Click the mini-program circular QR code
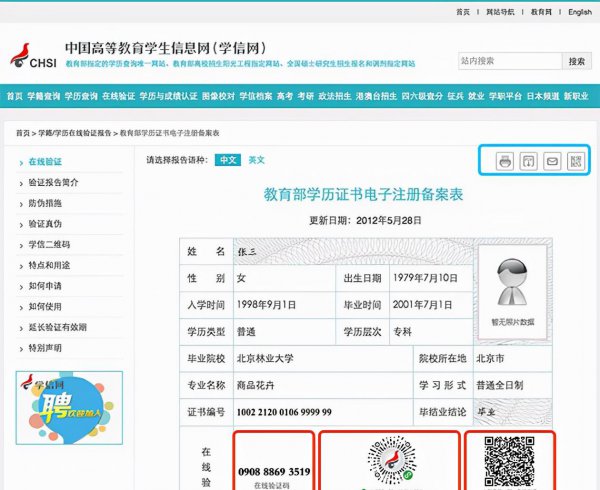This screenshot has width=600, height=490. pyautogui.click(x=392, y=461)
